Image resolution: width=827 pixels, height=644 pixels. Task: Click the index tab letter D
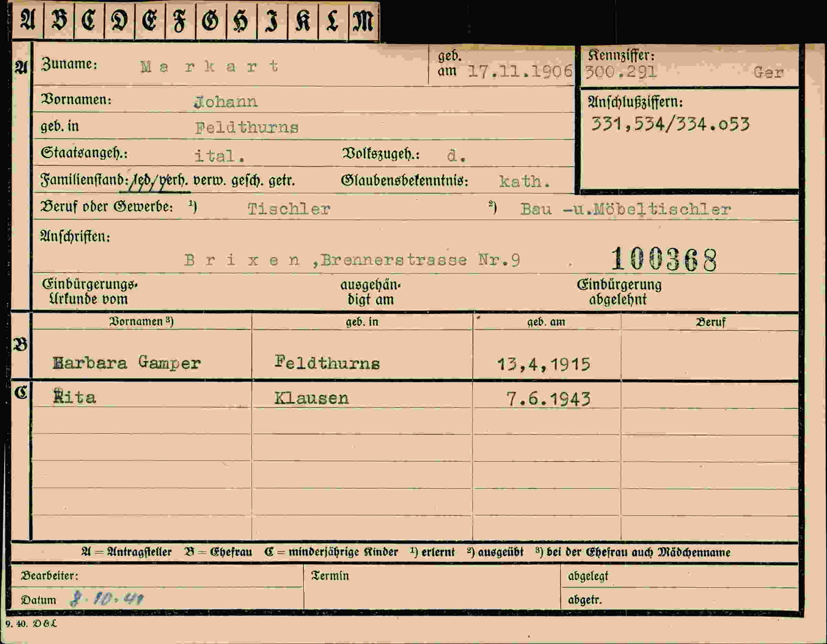pyautogui.click(x=119, y=20)
